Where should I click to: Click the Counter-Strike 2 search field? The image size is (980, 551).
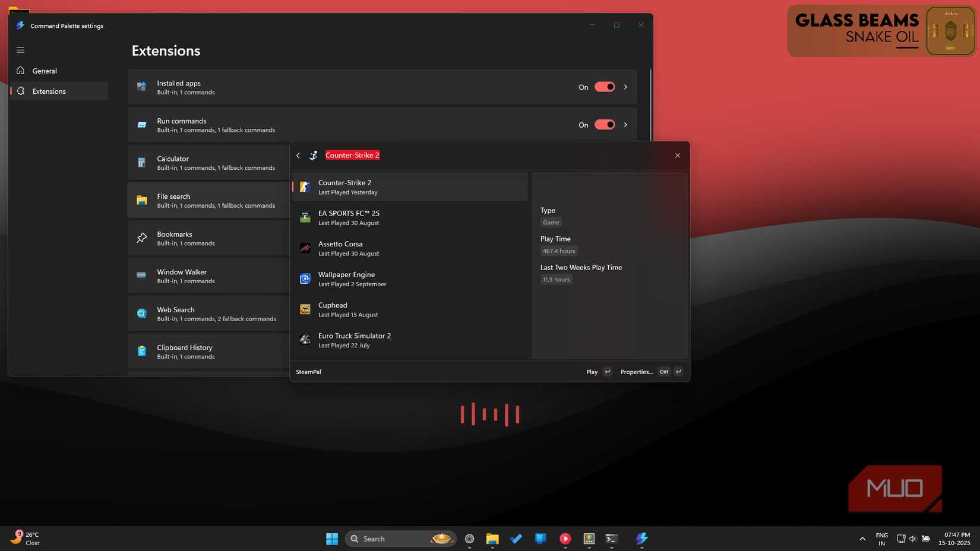pos(352,155)
